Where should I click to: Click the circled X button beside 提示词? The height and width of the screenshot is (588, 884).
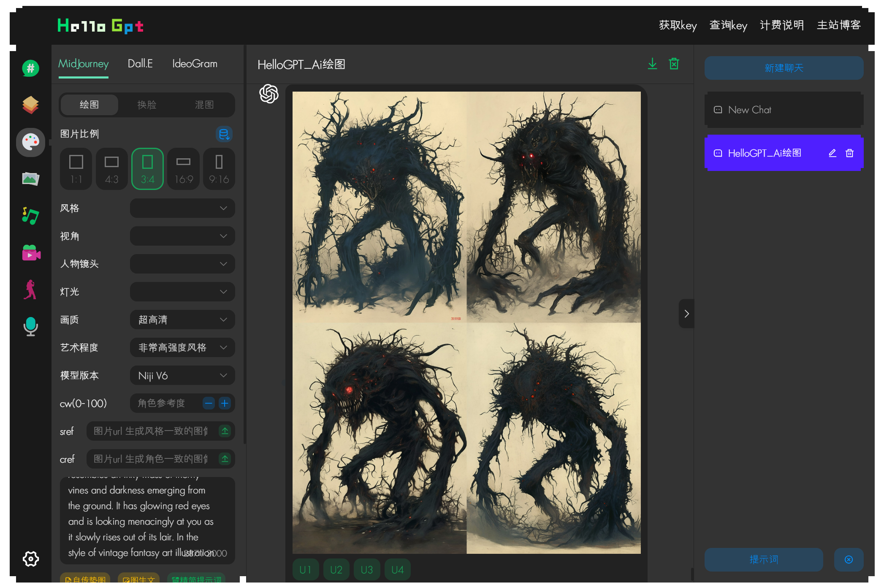pyautogui.click(x=849, y=559)
